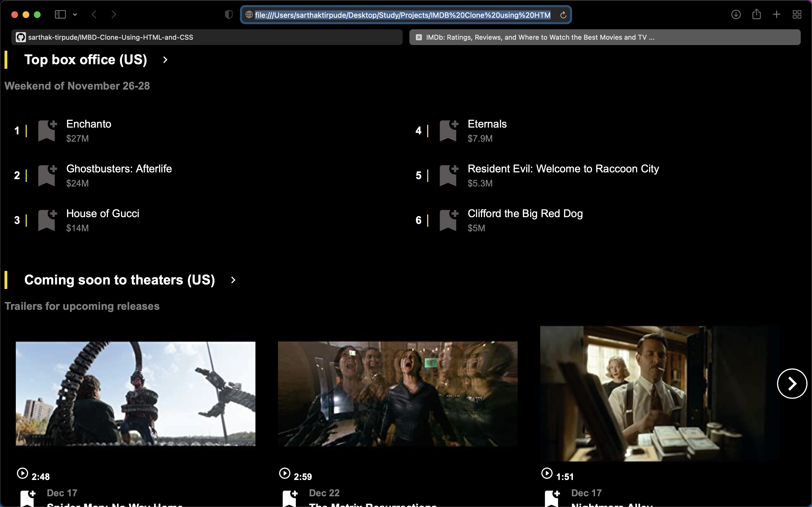Image resolution: width=812 pixels, height=507 pixels.
Task: Click Safari's download button in the toolbar
Action: [736, 14]
